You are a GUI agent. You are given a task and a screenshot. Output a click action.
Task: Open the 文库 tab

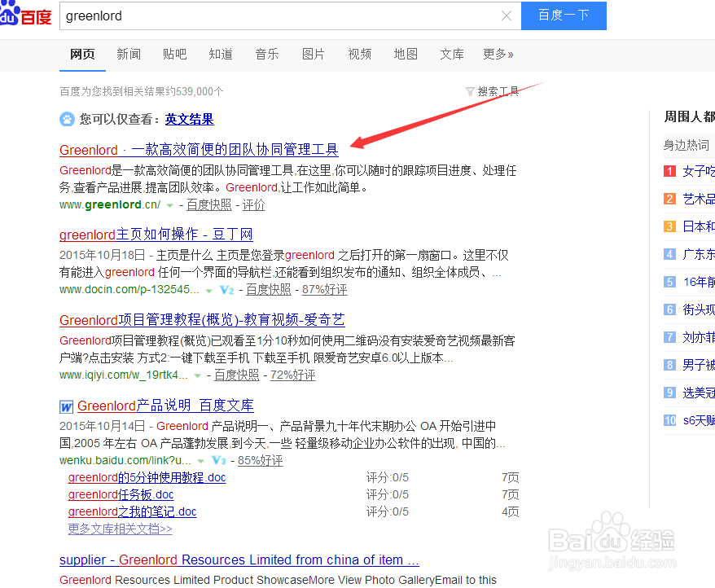(451, 55)
